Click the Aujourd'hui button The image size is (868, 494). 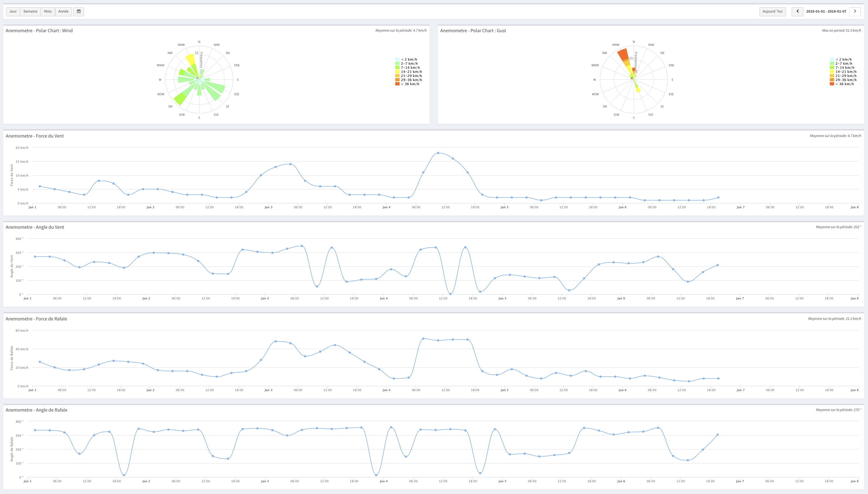(x=772, y=11)
